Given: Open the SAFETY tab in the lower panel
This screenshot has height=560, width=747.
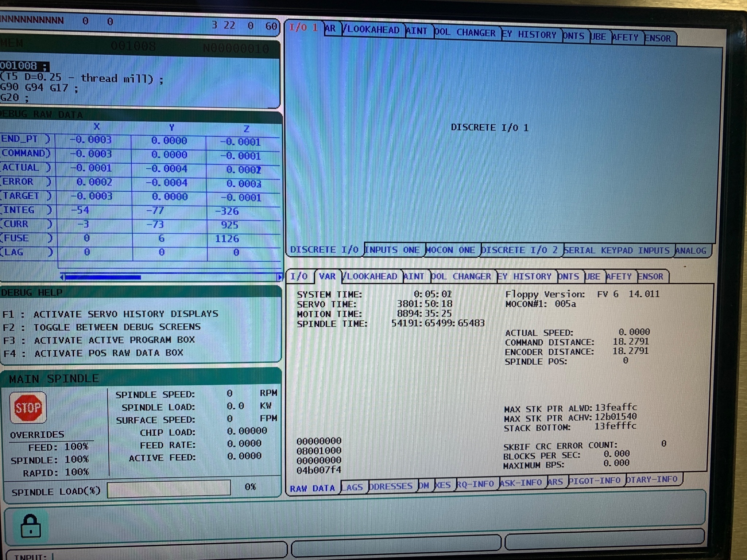Looking at the screenshot, I should coord(620,277).
